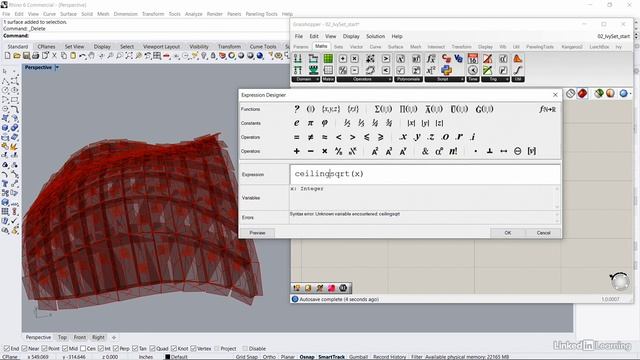
Task: Click the Python script component icon in Grasshopper
Action: [x=447, y=70]
